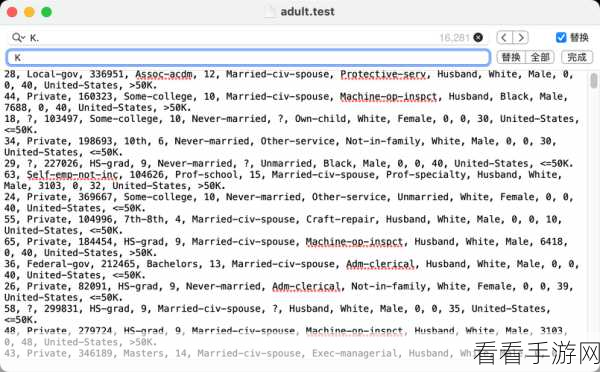Viewport: 600px width, 372px height.
Task: Click the value 369667
Action: (x=95, y=197)
